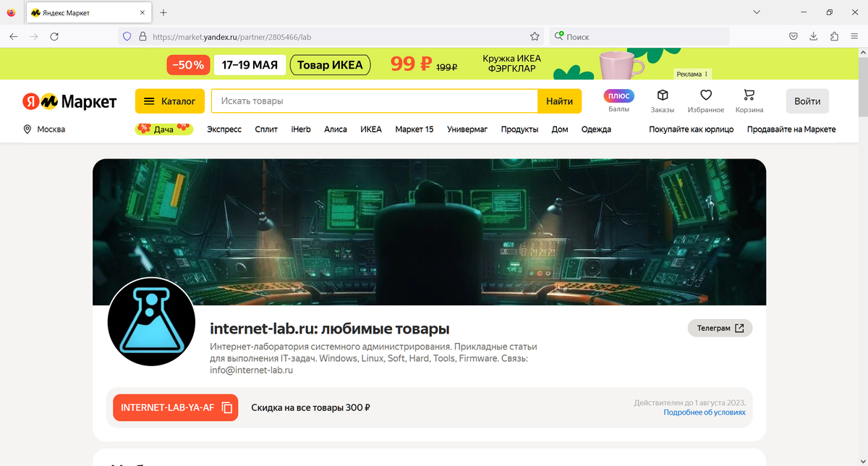The image size is (868, 466).
Task: Show tracking protection shield info
Action: click(127, 36)
